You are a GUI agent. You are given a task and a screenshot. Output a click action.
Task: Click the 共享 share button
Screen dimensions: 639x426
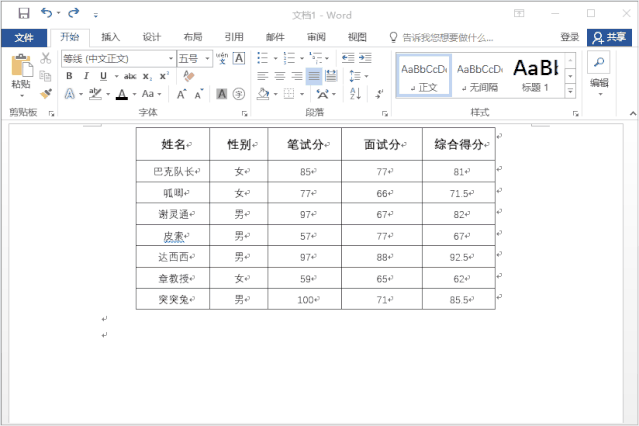(610, 37)
